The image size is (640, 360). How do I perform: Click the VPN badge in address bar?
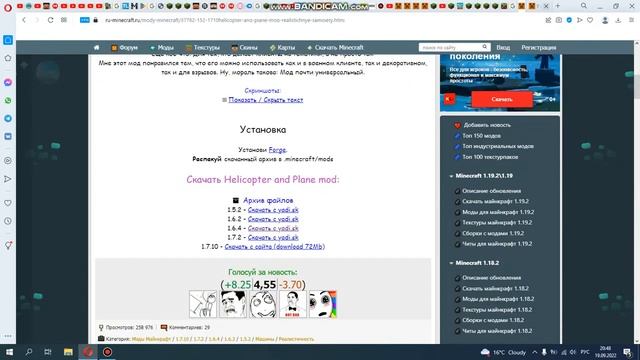84,20
